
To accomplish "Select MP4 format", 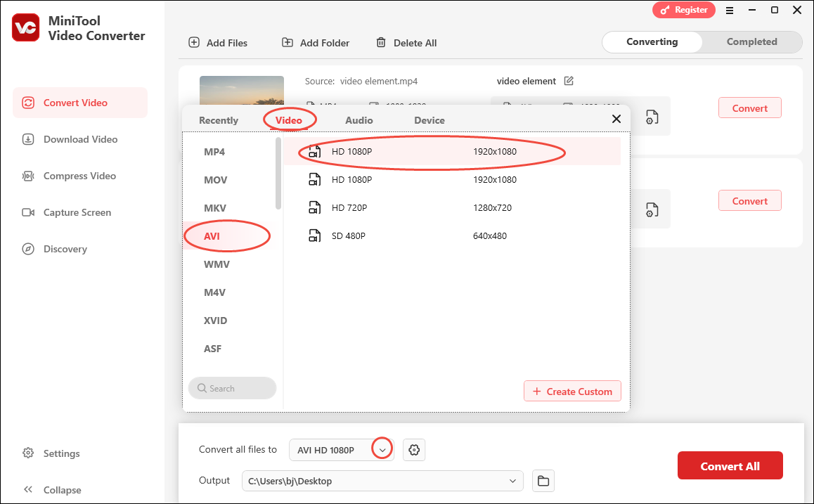I will pos(214,152).
